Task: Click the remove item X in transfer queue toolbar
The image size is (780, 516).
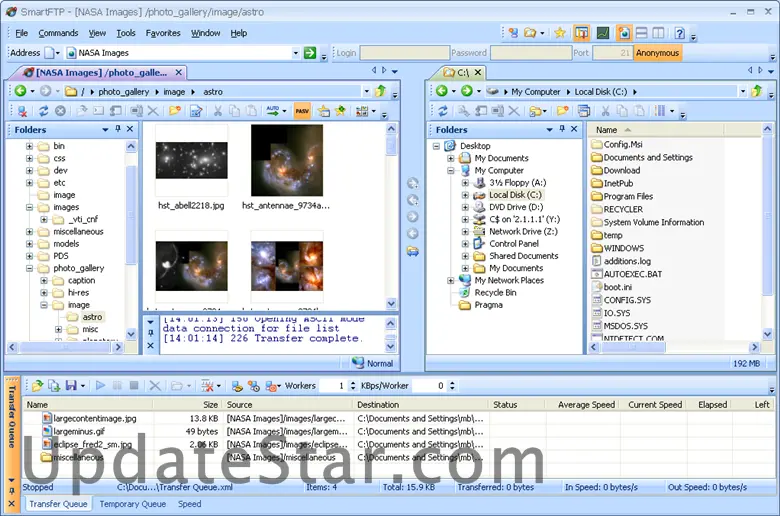Action: tap(155, 386)
